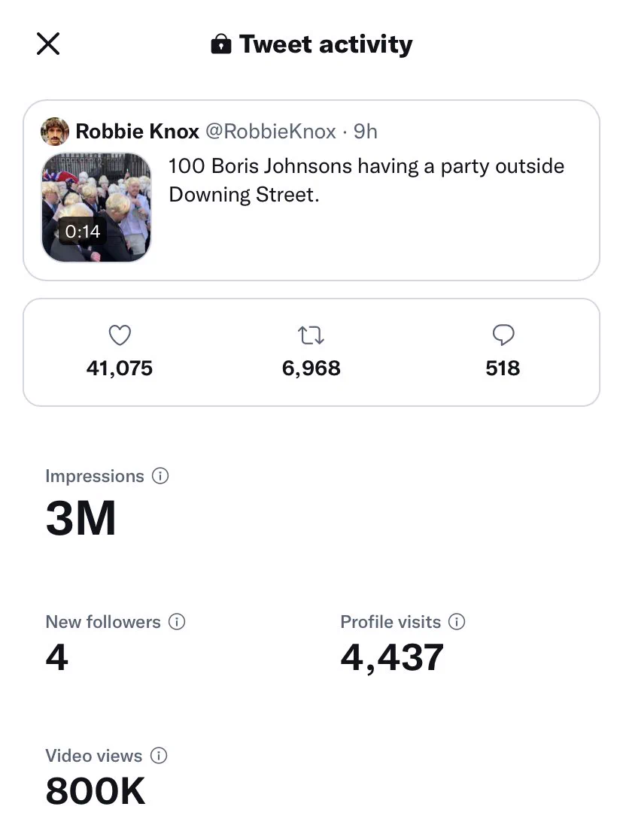Tap the 3M impressions value
Screen dimensions: 623x840
(81, 518)
